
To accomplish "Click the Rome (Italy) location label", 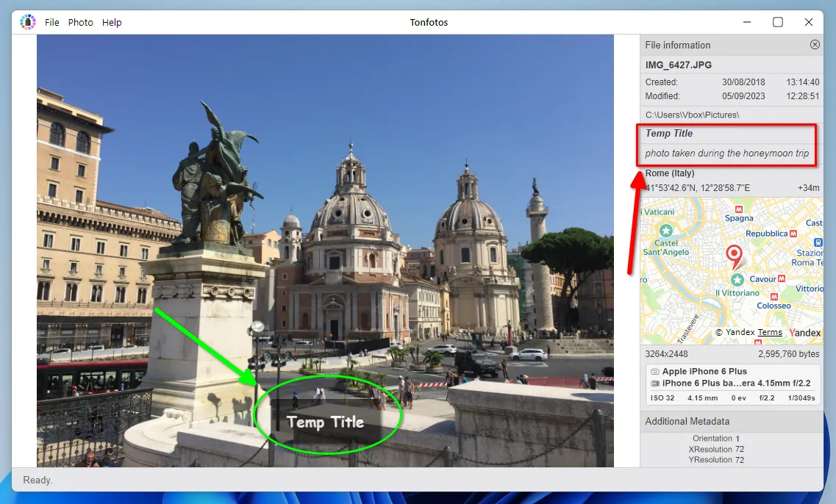I will [x=668, y=173].
